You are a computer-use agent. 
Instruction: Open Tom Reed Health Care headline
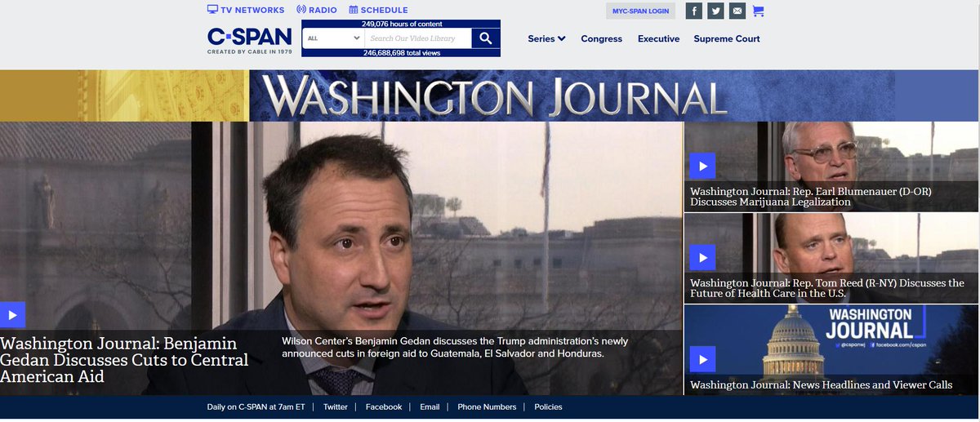pos(827,288)
